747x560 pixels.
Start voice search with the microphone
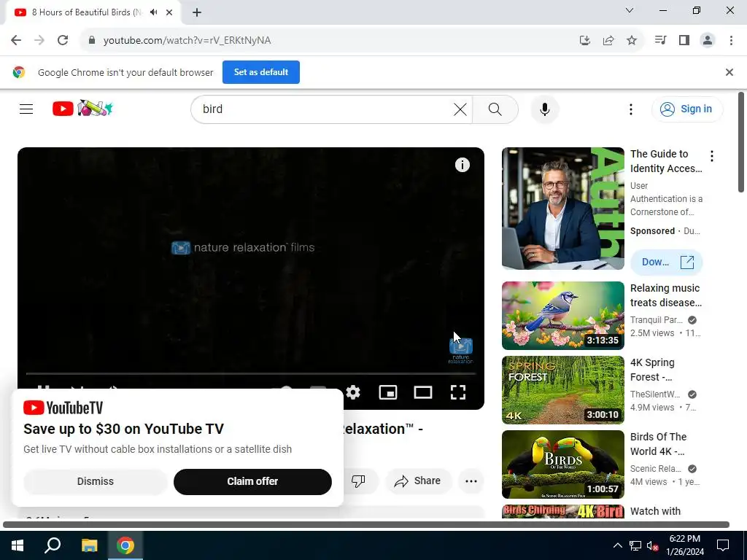[x=544, y=109]
